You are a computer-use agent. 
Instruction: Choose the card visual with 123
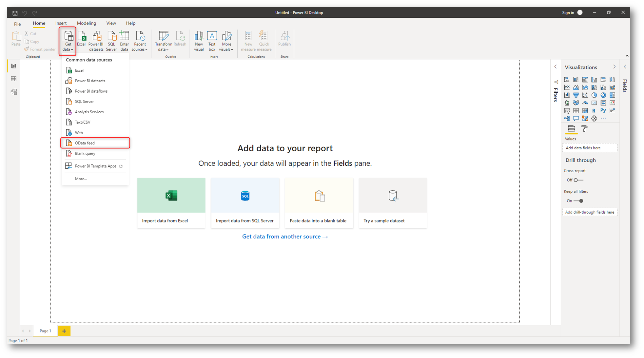click(x=594, y=103)
